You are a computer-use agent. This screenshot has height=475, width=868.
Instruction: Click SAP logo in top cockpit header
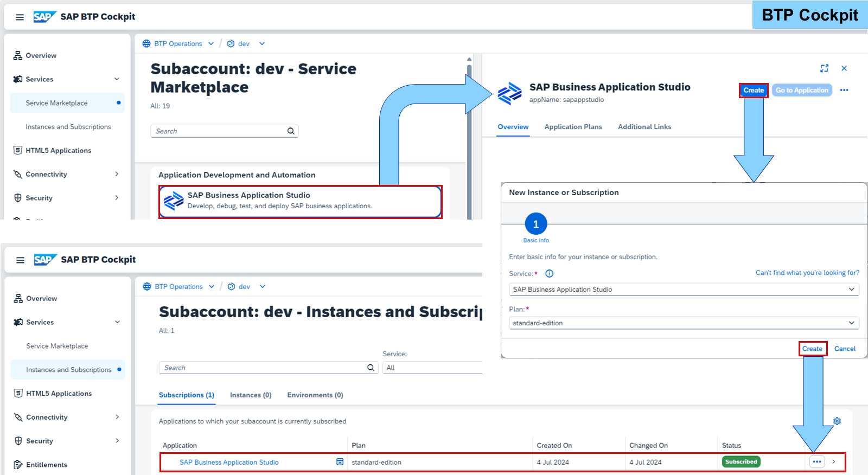[x=44, y=17]
